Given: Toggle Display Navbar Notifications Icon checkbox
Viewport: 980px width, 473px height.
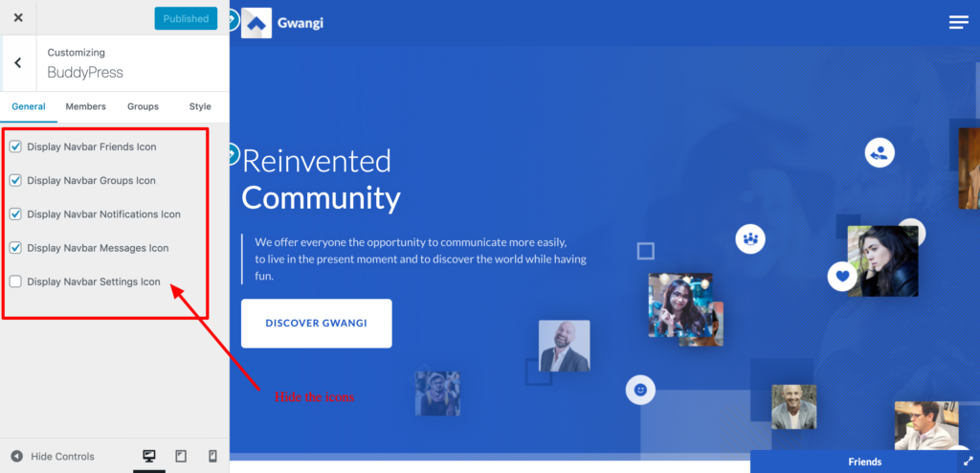Looking at the screenshot, I should 15,214.
